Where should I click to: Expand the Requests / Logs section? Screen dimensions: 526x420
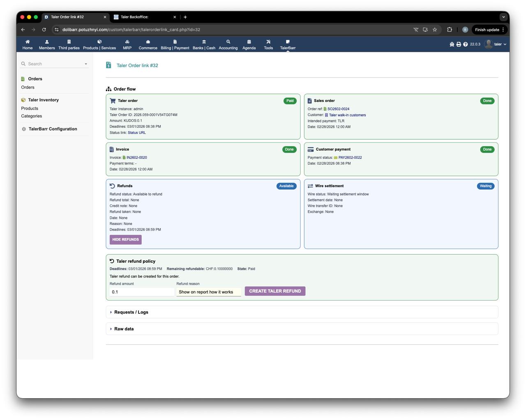pos(131,312)
